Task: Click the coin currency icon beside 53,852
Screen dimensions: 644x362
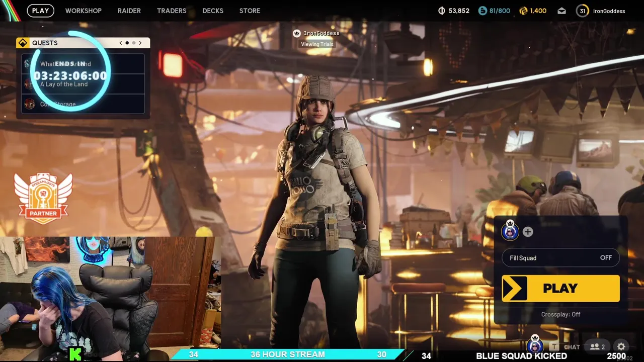Action: 442,11
